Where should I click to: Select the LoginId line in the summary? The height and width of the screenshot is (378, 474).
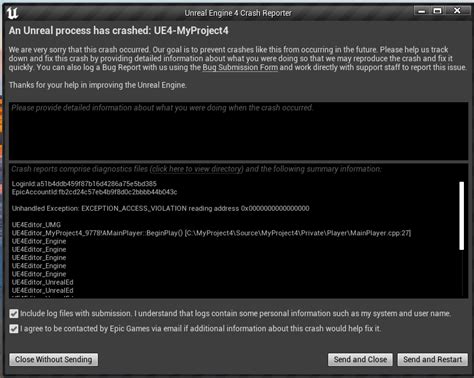(84, 184)
